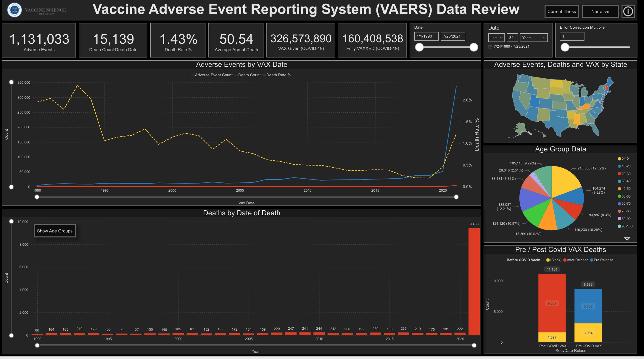This screenshot has height=359, width=644.
Task: Click the Vax Date axis slider right handle
Action: tap(456, 197)
